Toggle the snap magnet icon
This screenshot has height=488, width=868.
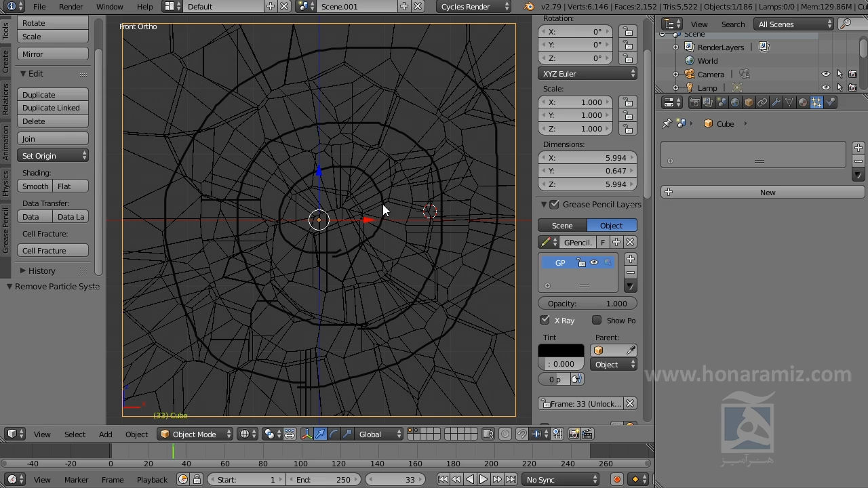tap(522, 434)
